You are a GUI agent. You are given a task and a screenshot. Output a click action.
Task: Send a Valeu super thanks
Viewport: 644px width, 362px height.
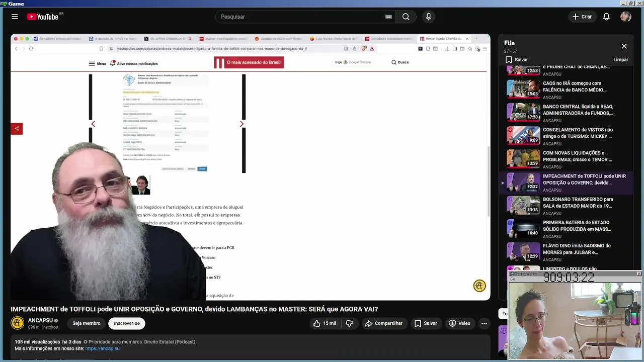(459, 323)
